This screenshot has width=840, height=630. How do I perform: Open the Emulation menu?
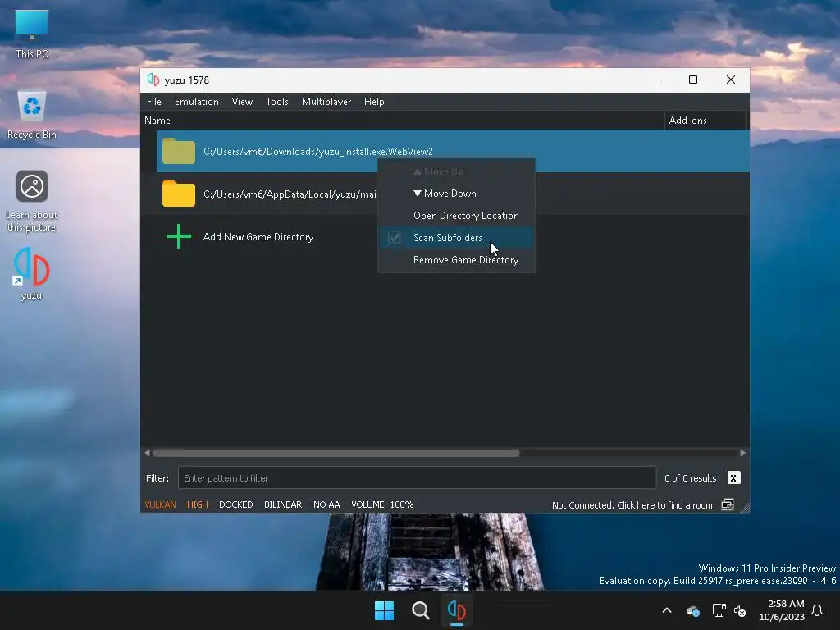point(197,102)
